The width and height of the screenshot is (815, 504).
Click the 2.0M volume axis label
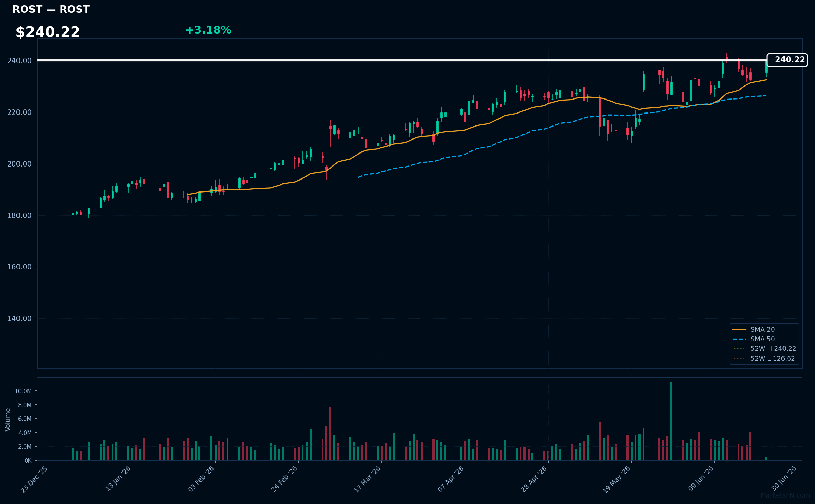tap(25, 447)
